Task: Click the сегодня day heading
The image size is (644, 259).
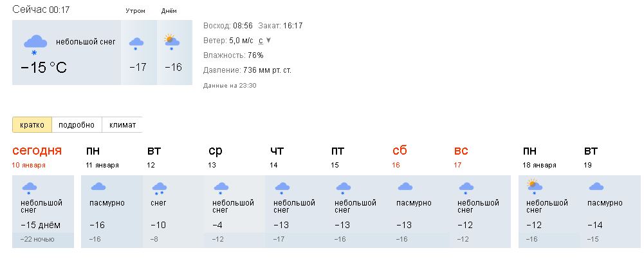Action: click(37, 151)
